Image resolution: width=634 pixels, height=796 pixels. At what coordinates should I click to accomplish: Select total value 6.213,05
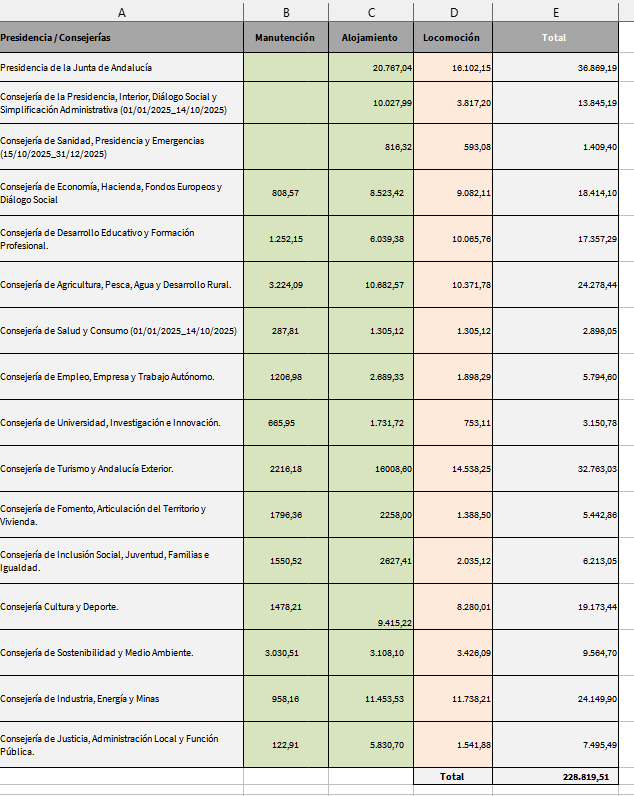pos(556,561)
